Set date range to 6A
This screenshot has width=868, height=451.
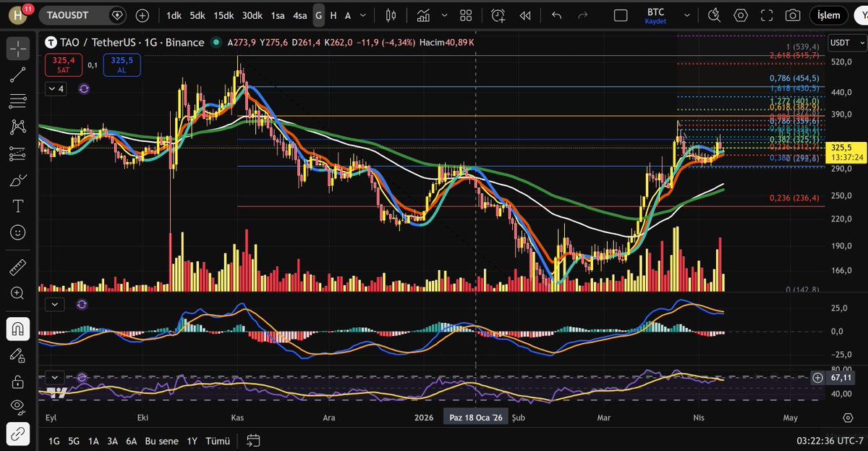coord(132,440)
